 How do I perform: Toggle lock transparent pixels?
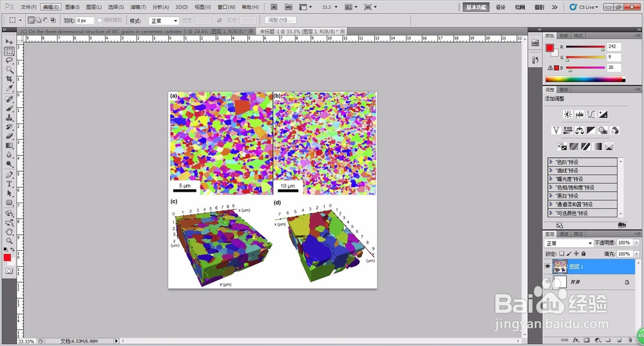562,254
